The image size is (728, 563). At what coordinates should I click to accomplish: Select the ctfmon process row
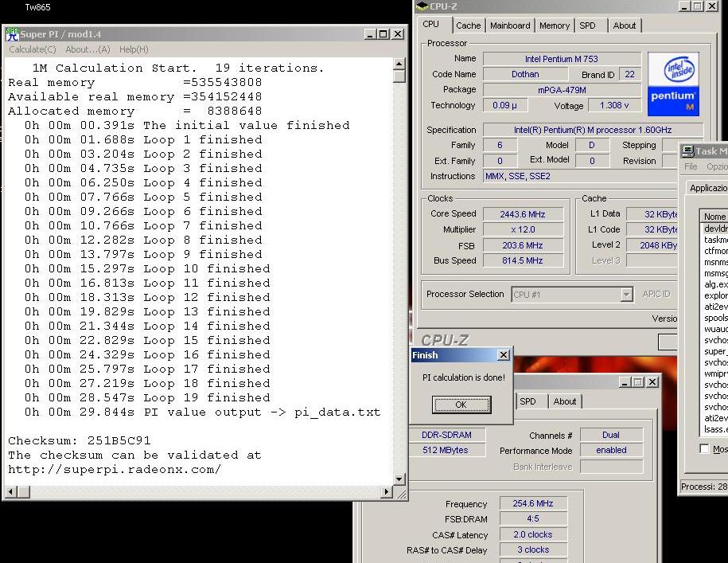(715, 251)
